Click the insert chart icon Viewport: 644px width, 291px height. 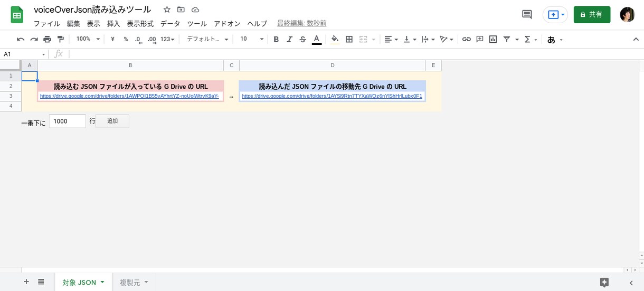click(493, 39)
